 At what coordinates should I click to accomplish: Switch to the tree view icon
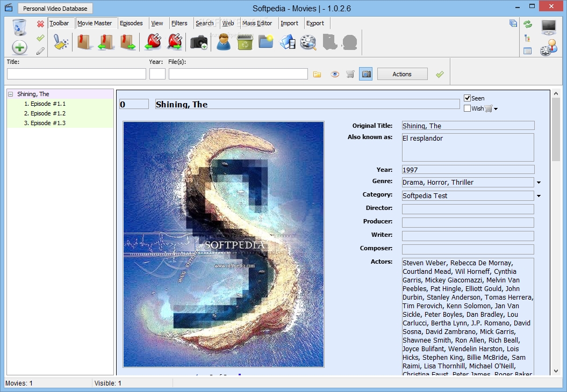[x=527, y=38]
